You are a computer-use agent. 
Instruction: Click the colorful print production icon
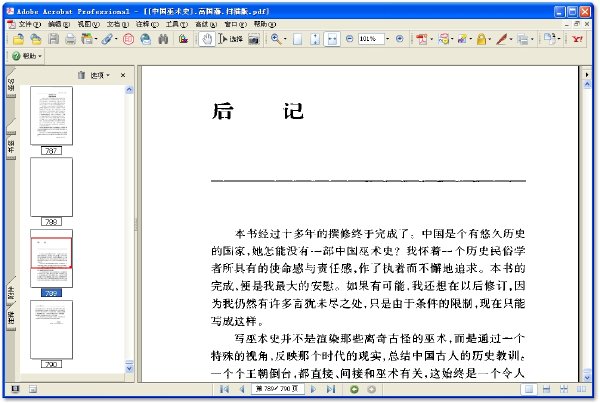(183, 39)
